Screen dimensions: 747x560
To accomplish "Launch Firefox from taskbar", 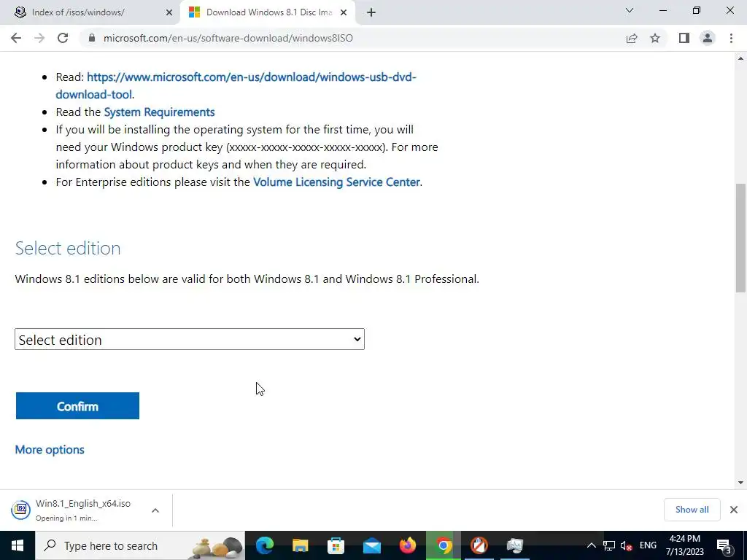I will point(407,545).
